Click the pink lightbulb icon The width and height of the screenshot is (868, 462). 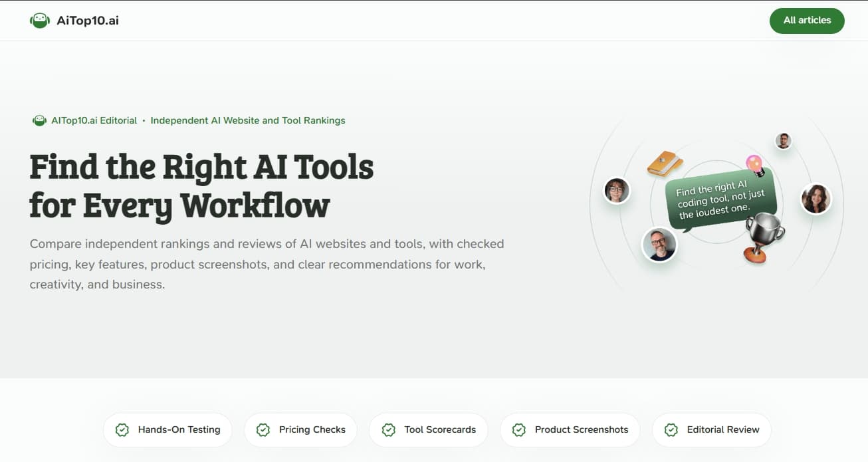755,166
